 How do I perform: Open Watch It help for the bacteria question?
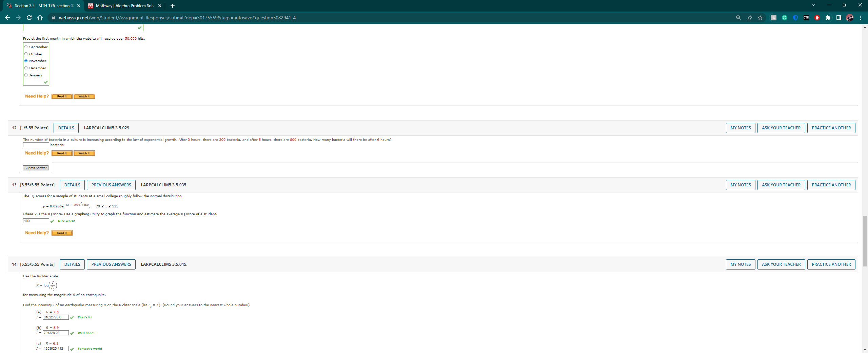pyautogui.click(x=84, y=153)
